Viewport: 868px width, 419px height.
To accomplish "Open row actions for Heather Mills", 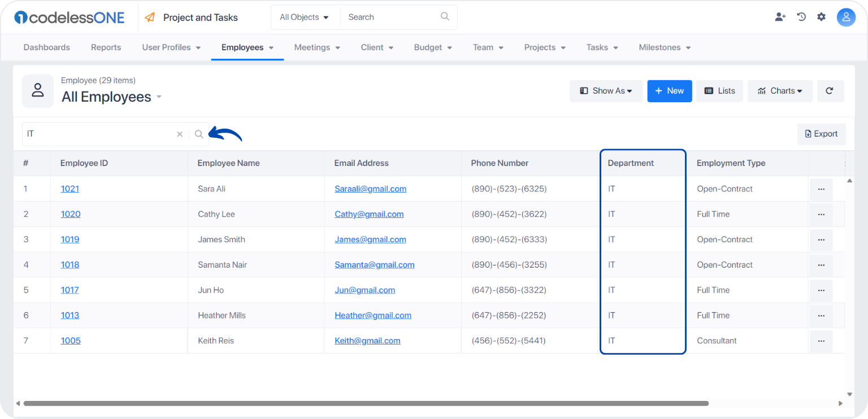I will coord(821,316).
